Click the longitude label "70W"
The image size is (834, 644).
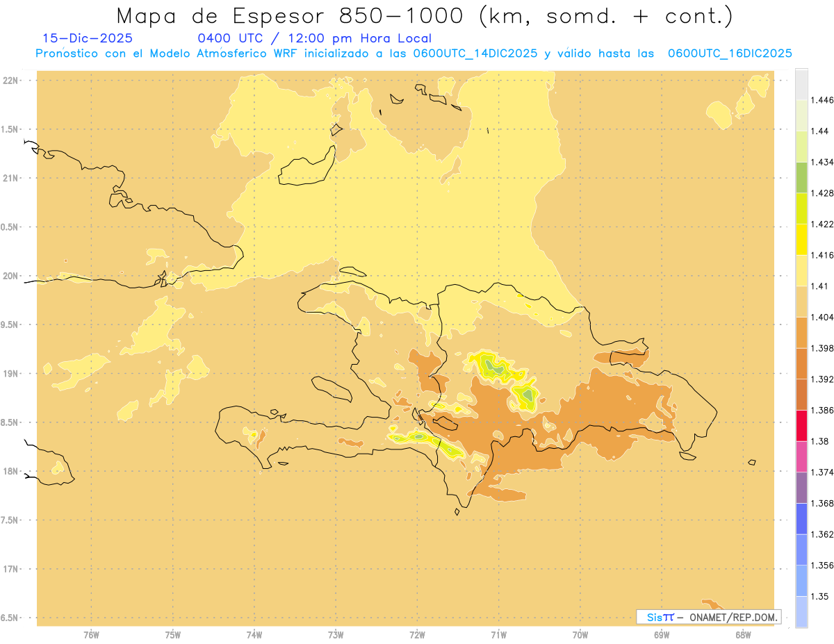tap(580, 634)
